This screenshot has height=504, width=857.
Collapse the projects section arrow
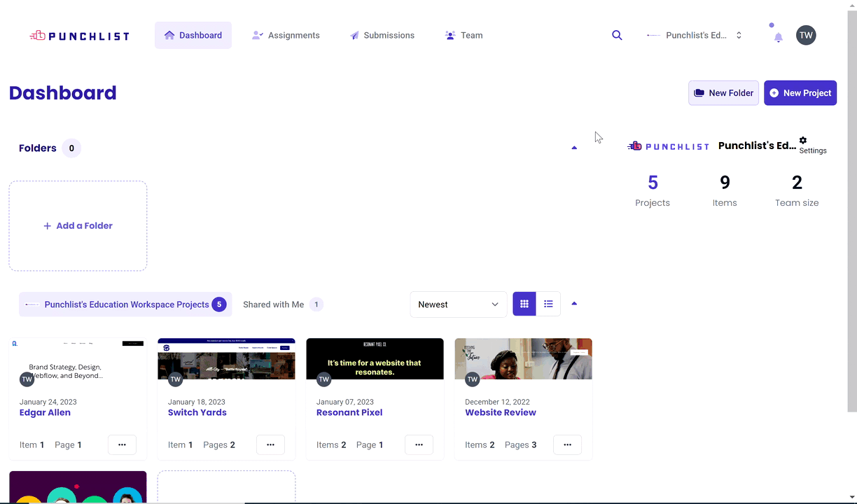pos(574,304)
